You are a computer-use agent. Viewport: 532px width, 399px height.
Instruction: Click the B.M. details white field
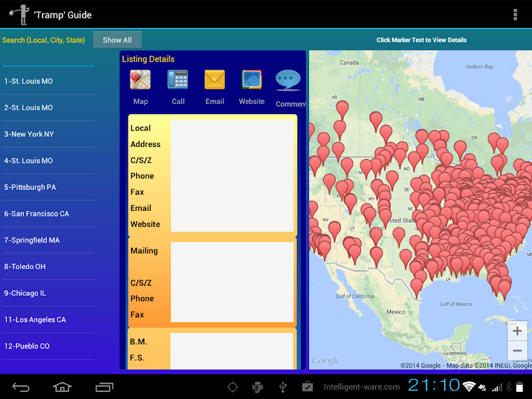232,351
